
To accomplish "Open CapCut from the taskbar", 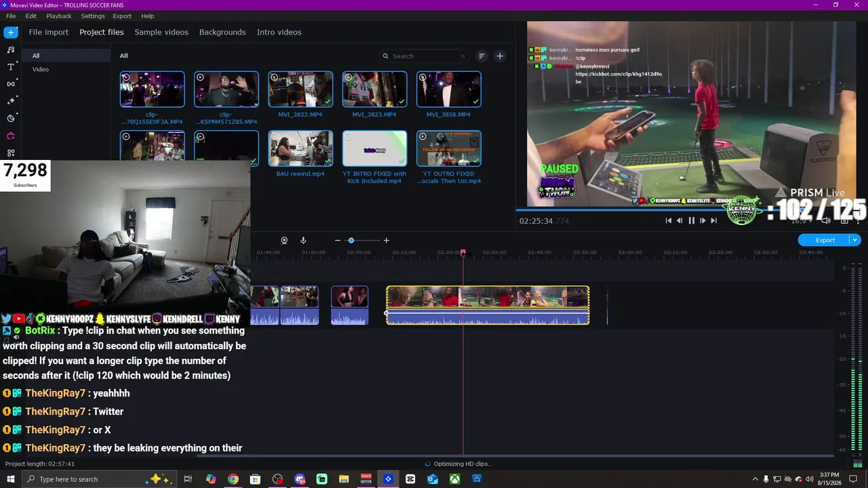I will tap(410, 479).
